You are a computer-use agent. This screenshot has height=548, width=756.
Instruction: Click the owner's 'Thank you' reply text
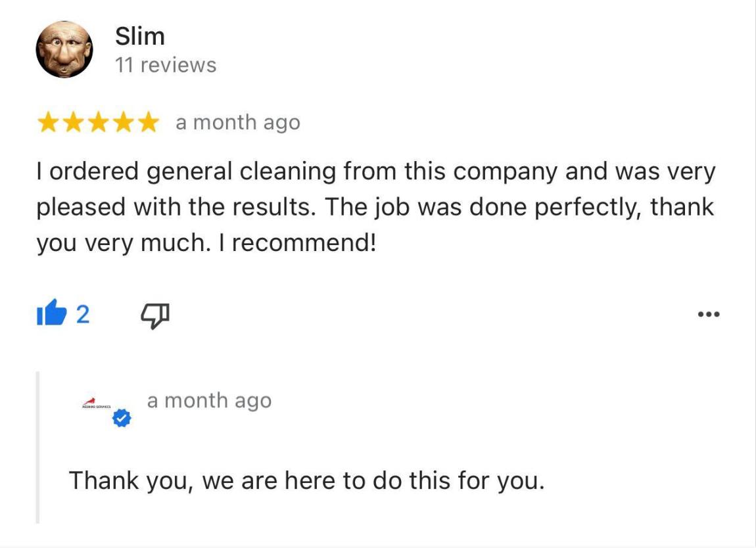click(x=306, y=480)
